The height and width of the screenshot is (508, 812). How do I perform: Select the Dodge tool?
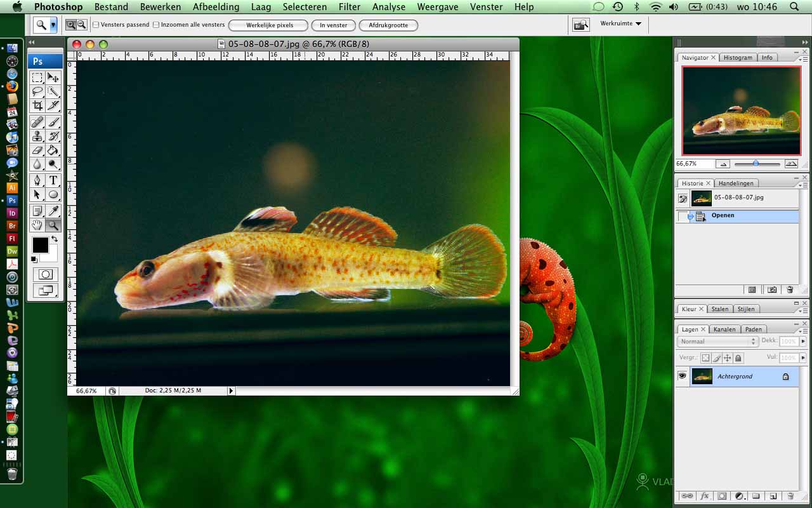coord(53,164)
